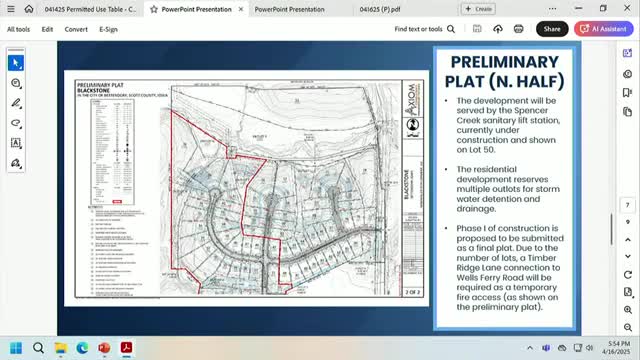Open the bookmarks panel in right sidebar
The height and width of the screenshot is (360, 640).
point(628,93)
